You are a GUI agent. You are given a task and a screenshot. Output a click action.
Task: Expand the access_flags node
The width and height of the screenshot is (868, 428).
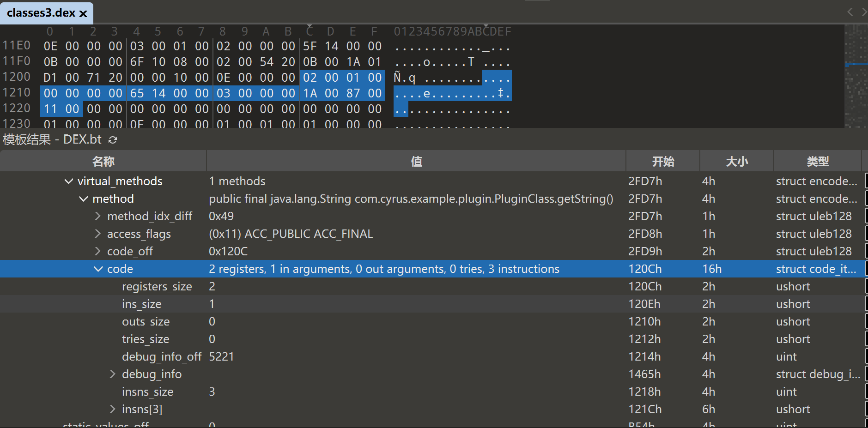[x=97, y=234]
